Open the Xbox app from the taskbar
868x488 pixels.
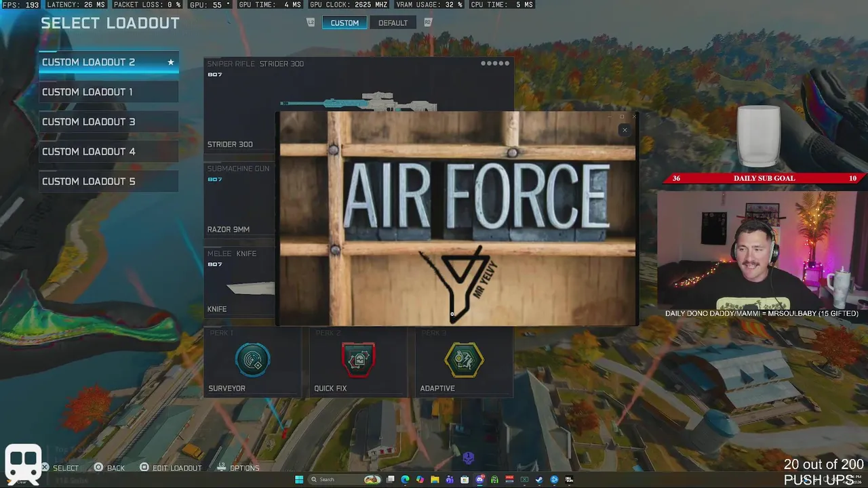pyautogui.click(x=524, y=480)
